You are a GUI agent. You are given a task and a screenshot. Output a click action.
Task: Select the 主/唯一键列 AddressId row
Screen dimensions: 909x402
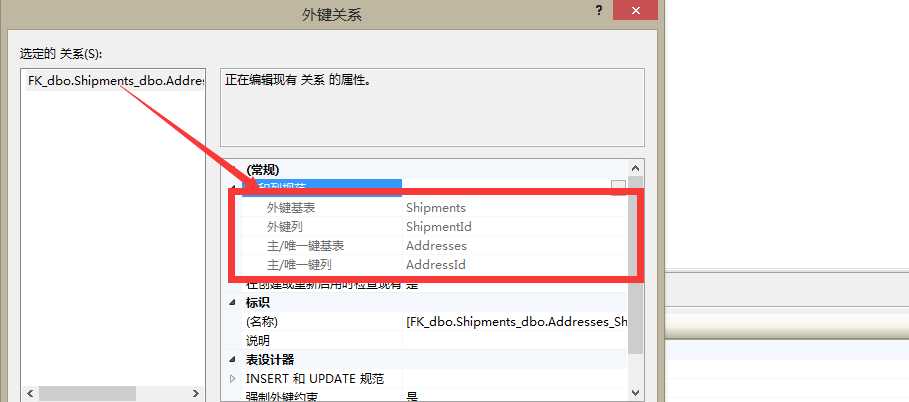point(428,265)
